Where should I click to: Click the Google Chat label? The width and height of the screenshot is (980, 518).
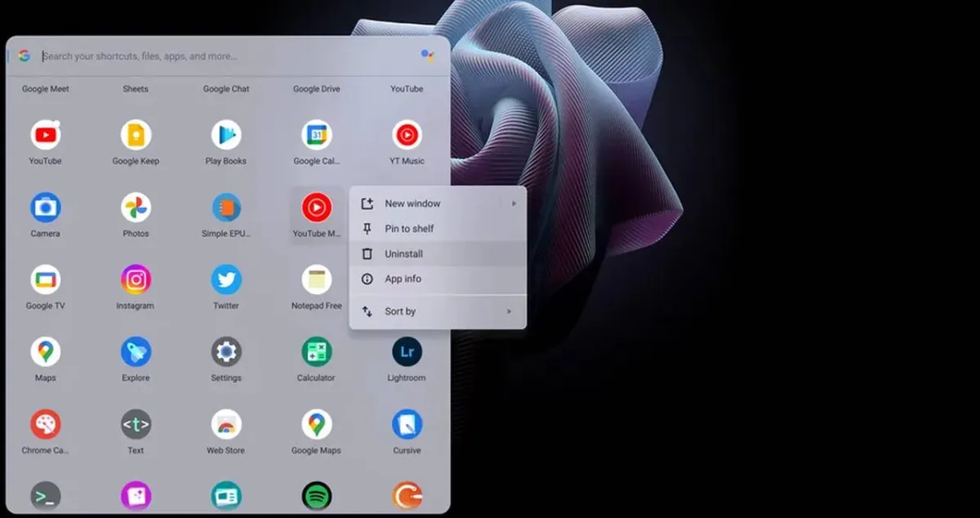click(226, 89)
